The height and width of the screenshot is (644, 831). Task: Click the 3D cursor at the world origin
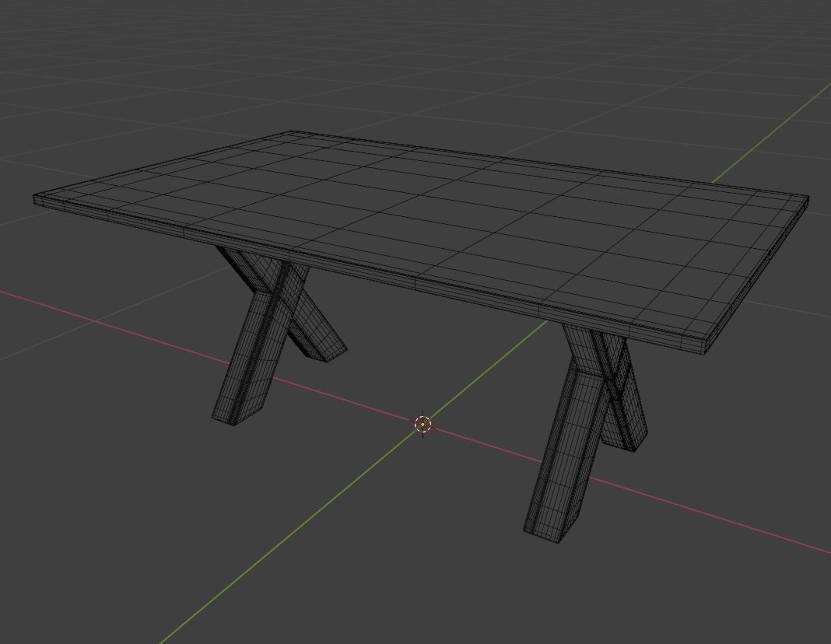tap(423, 424)
